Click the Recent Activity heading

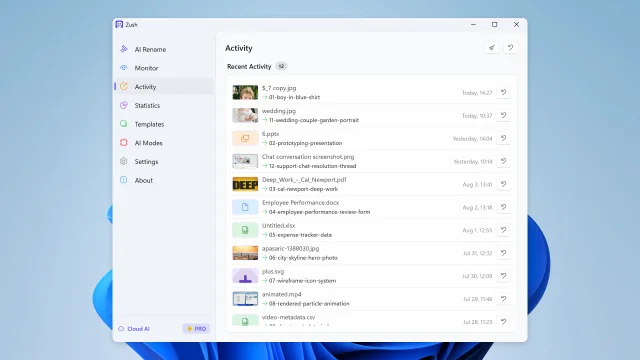(x=249, y=67)
